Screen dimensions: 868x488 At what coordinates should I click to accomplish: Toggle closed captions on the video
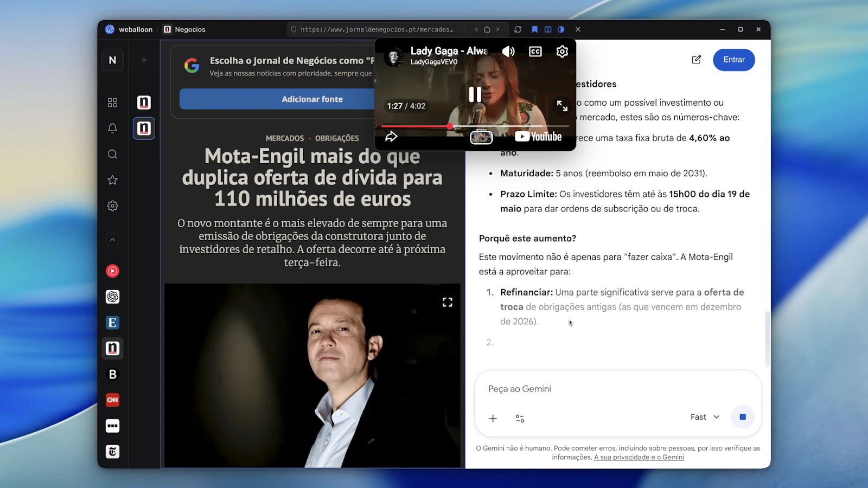[x=535, y=52]
